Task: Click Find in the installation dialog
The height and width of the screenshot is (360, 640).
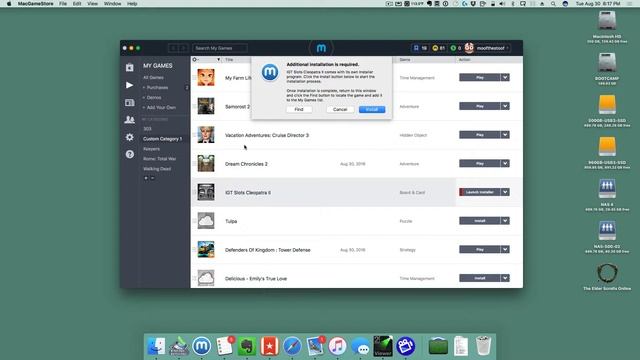Action: coord(299,109)
